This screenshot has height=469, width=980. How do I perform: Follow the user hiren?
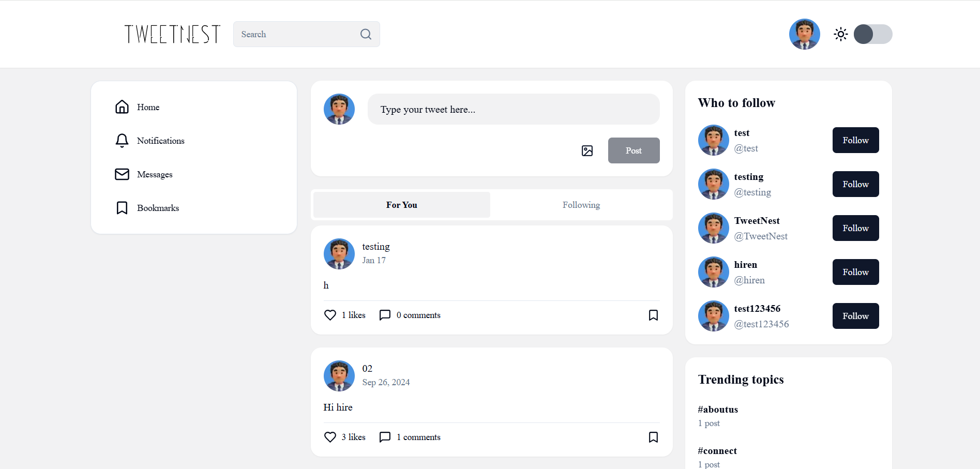pos(855,272)
